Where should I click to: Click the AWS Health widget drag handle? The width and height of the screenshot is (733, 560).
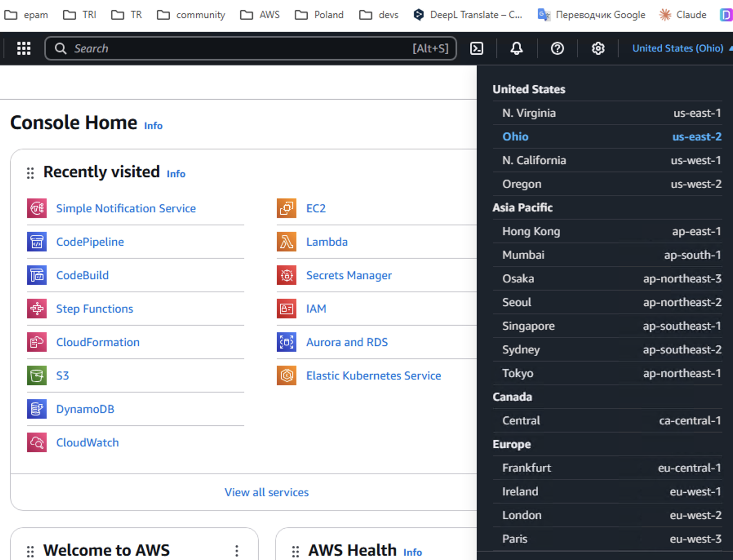pyautogui.click(x=295, y=551)
